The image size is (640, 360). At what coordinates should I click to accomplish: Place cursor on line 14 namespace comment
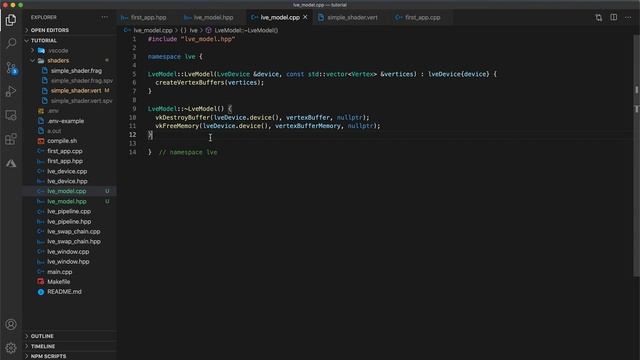click(x=188, y=152)
